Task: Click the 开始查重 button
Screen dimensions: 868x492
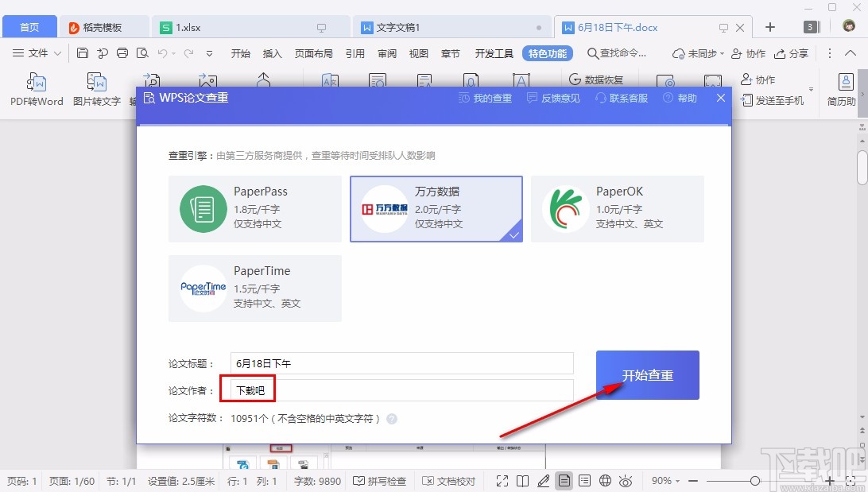Action: coord(647,375)
